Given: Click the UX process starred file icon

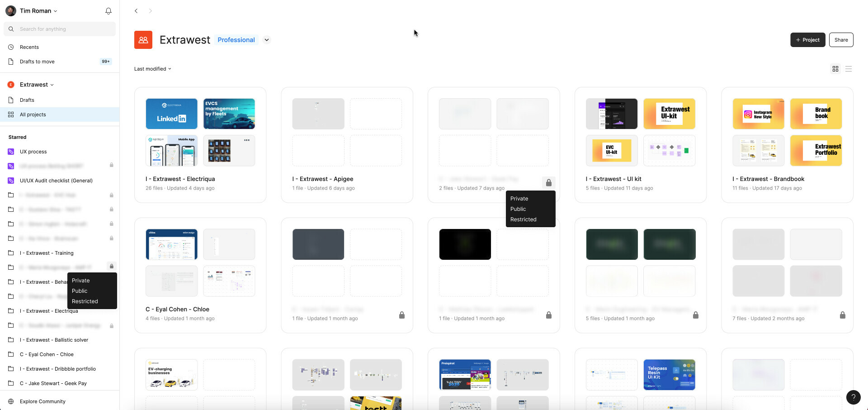Looking at the screenshot, I should click(x=11, y=152).
